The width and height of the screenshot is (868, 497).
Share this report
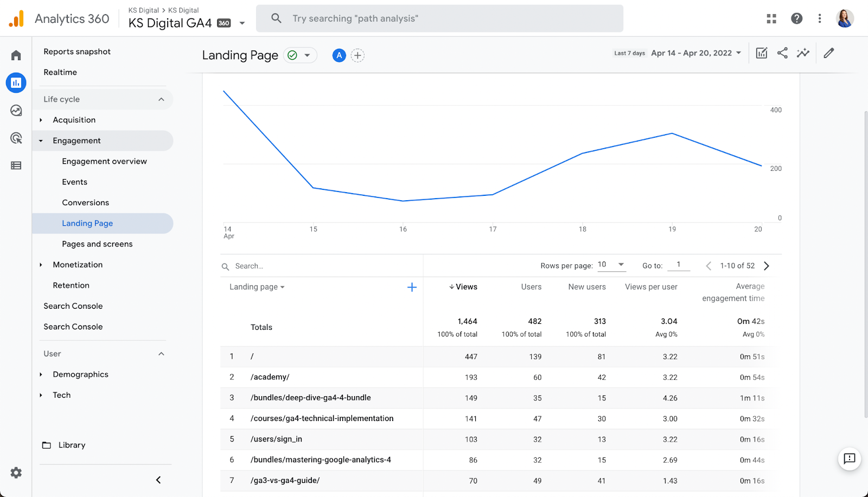(782, 53)
